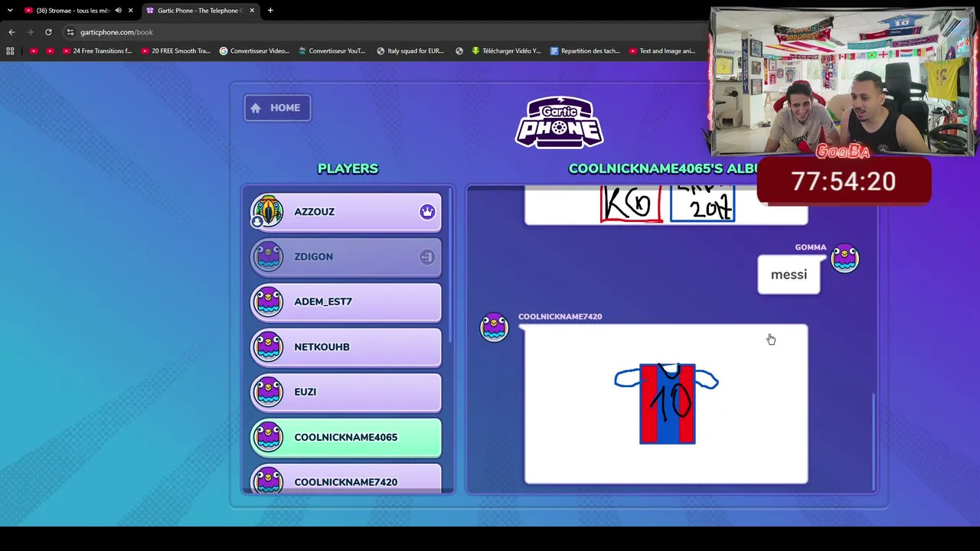Select the Gartic Phone browser tab
Image resolution: width=980 pixels, height=551 pixels.
(x=201, y=11)
